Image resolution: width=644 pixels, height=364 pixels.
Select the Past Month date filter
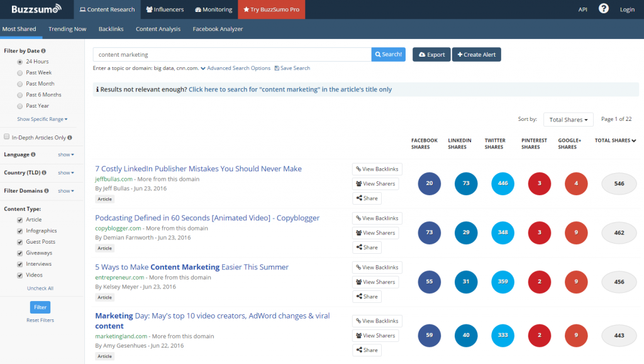coord(19,84)
